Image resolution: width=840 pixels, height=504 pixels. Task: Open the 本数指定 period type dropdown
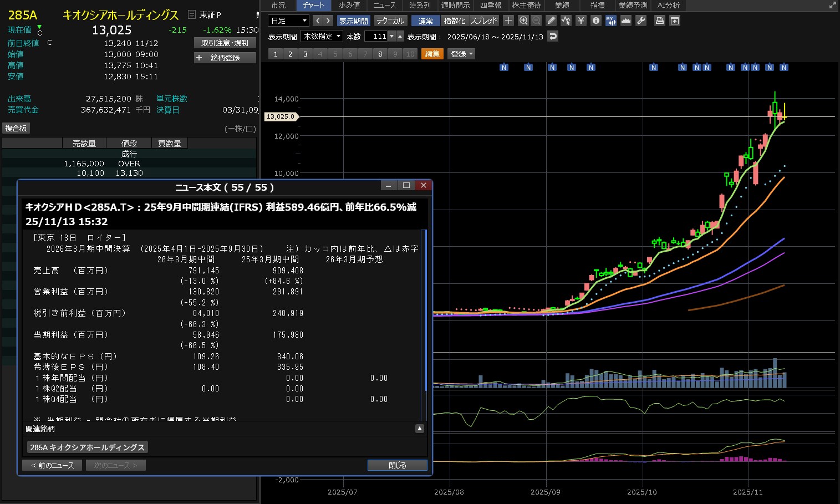click(322, 36)
